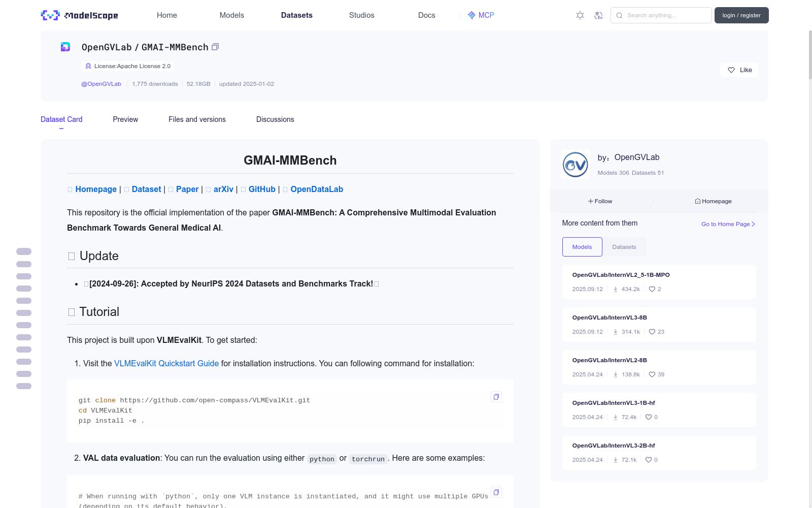Expand Go to Home Page chevron
The image size is (812, 508).
tap(753, 224)
